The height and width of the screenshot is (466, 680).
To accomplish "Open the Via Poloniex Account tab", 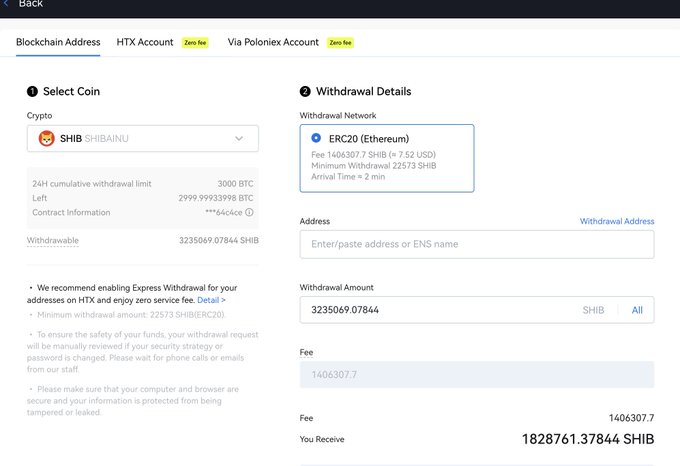I will pyautogui.click(x=273, y=42).
